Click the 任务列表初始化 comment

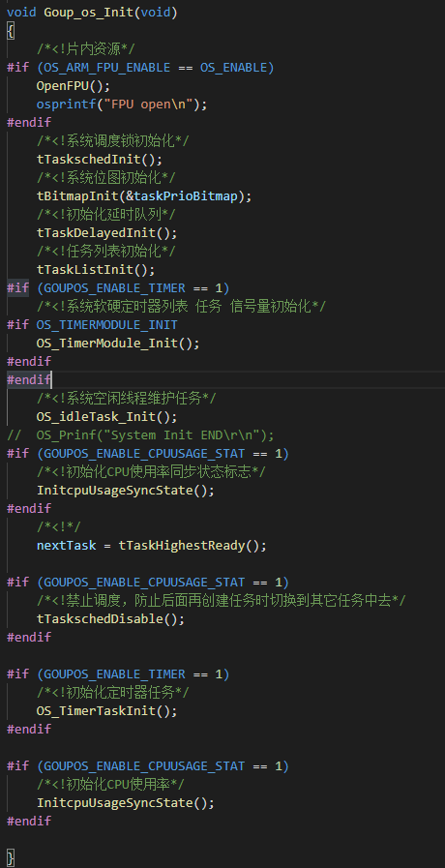[105, 252]
